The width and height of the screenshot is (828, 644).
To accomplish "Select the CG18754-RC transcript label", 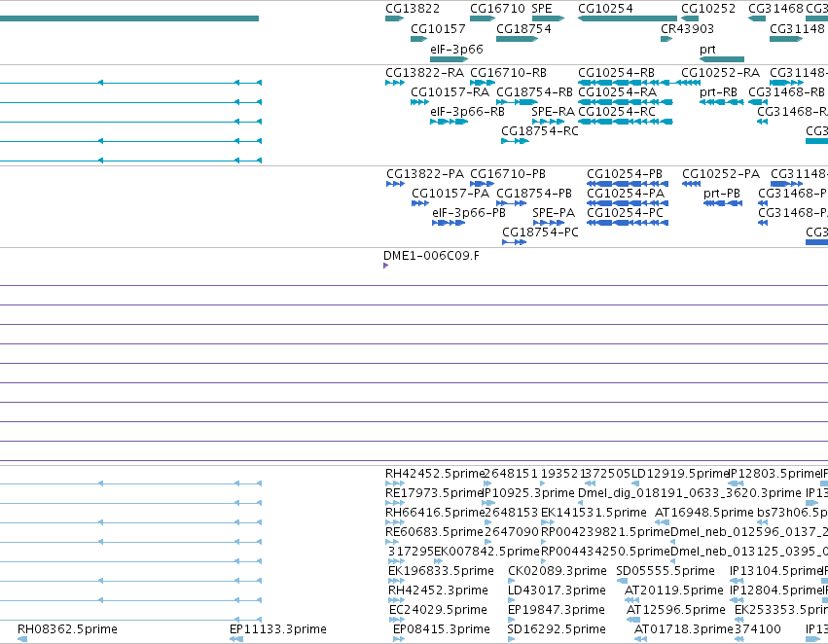I will click(540, 131).
